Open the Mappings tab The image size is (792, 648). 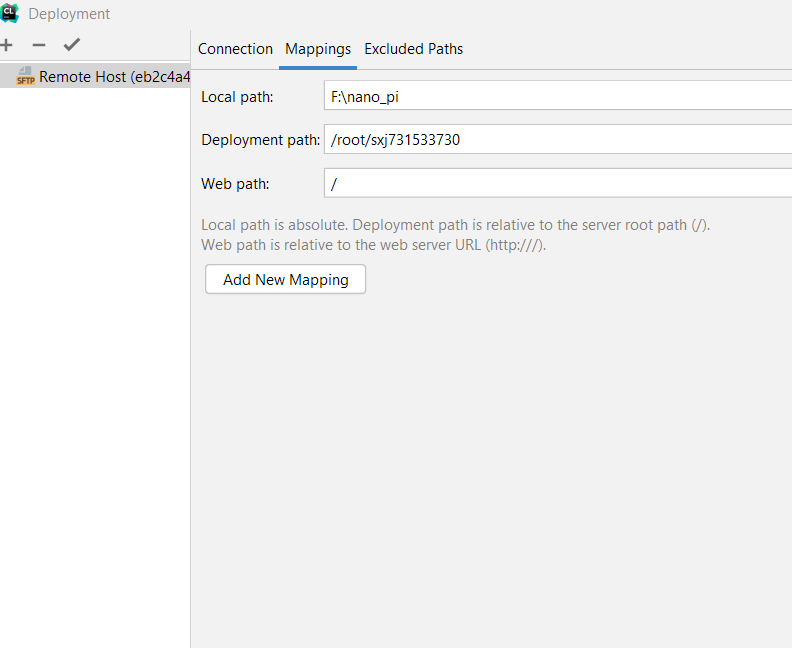pyautogui.click(x=318, y=49)
